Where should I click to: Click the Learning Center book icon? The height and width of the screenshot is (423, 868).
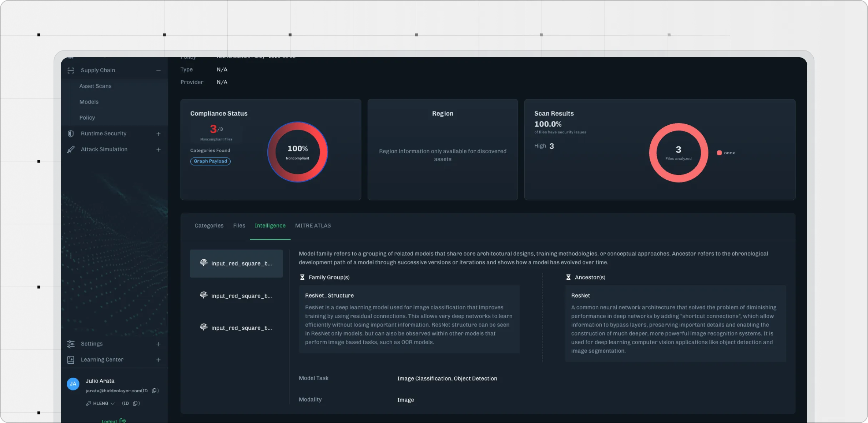coord(71,360)
